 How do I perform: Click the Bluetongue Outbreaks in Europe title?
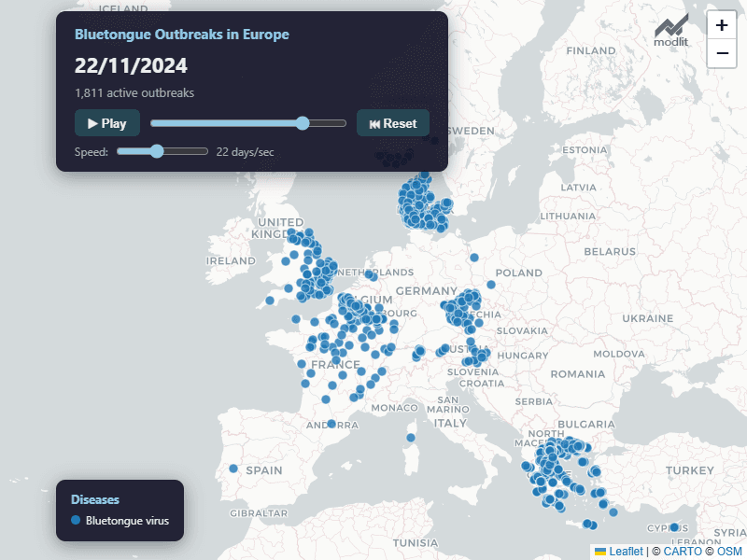pos(182,35)
